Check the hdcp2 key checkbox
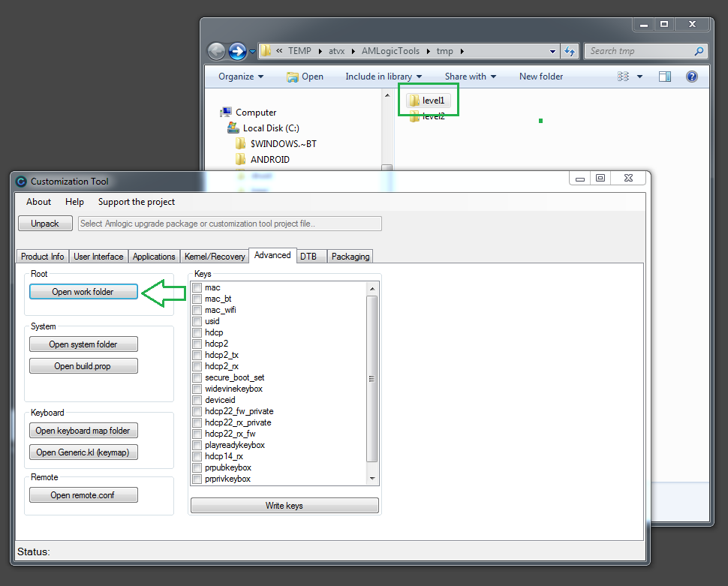 click(x=197, y=344)
